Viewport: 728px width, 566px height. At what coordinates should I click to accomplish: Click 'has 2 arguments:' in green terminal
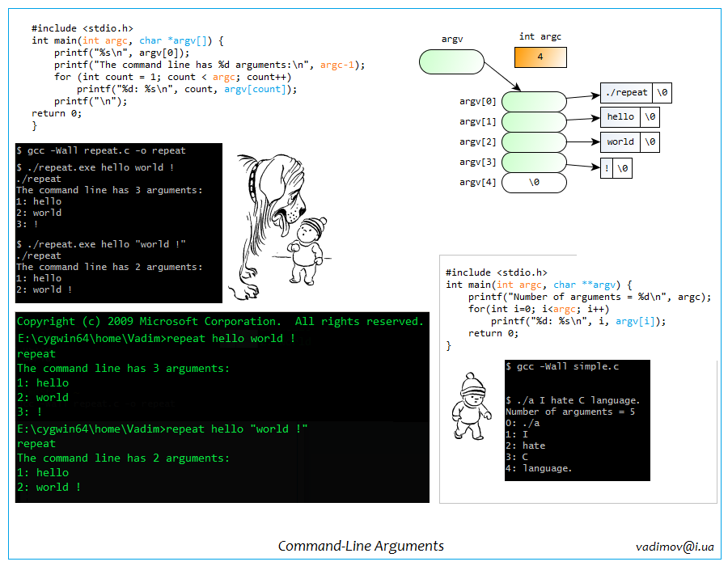pyautogui.click(x=178, y=458)
